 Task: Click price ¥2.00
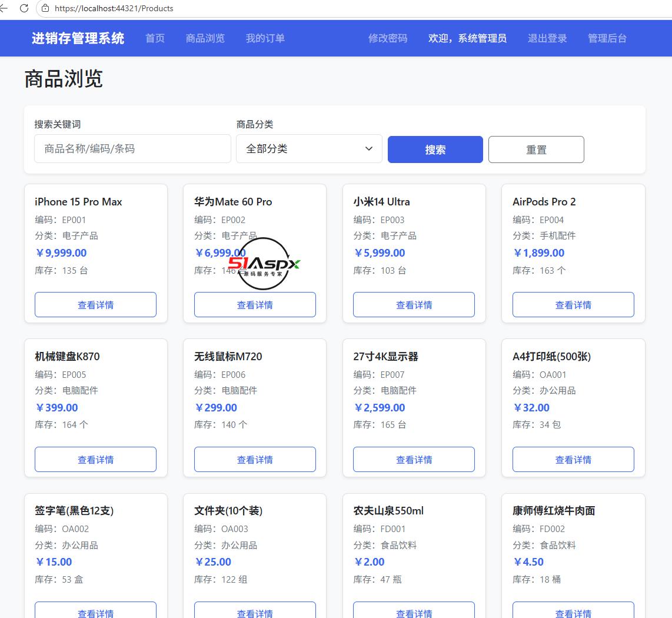pos(370,562)
